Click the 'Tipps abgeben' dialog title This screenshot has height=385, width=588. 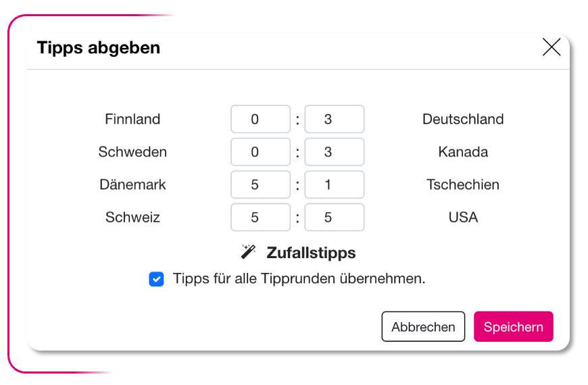click(99, 48)
